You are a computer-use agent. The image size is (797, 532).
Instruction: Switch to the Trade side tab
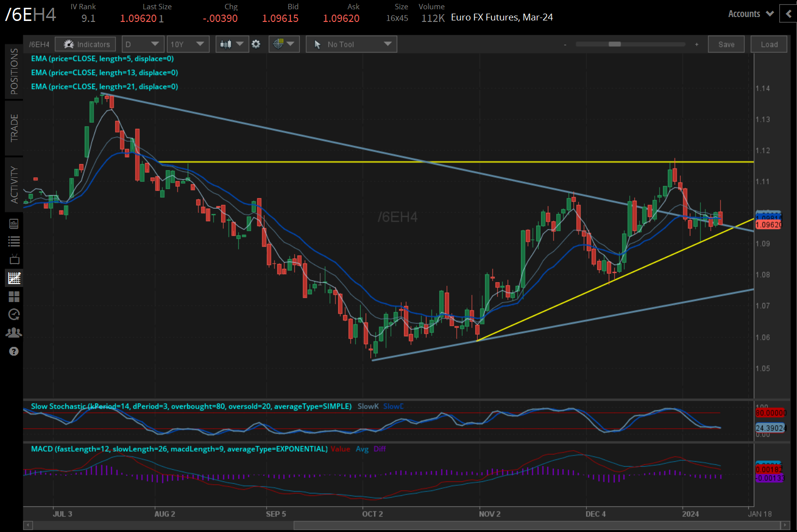pyautogui.click(x=14, y=128)
